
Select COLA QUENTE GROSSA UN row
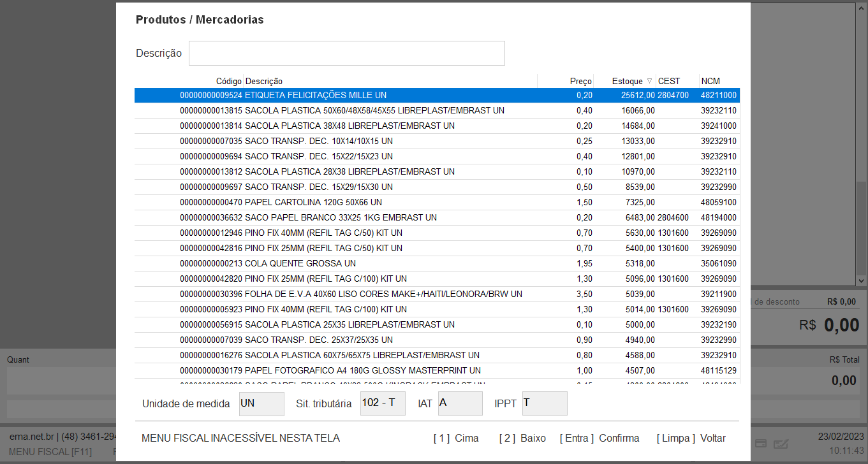(437, 263)
